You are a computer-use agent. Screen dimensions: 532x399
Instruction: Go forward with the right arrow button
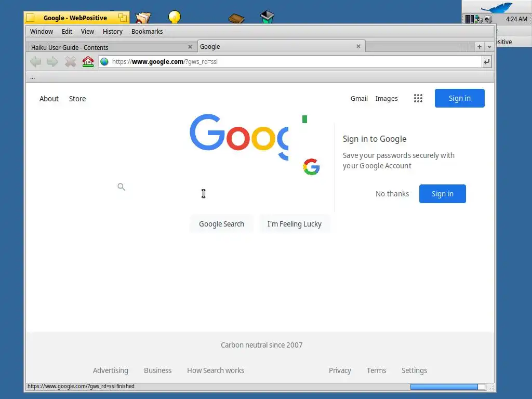pos(52,62)
